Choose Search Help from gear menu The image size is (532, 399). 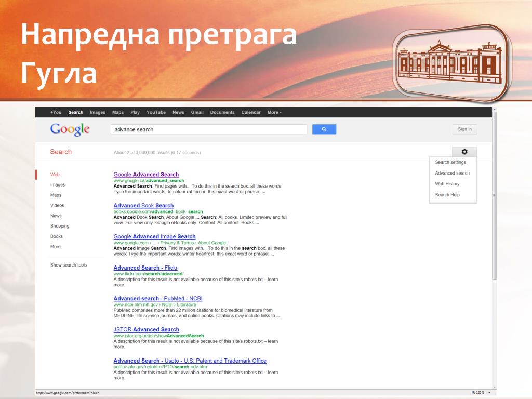447,195
